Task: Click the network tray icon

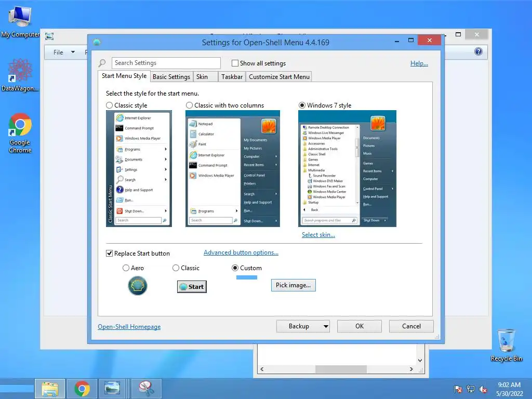Action: coord(471,389)
